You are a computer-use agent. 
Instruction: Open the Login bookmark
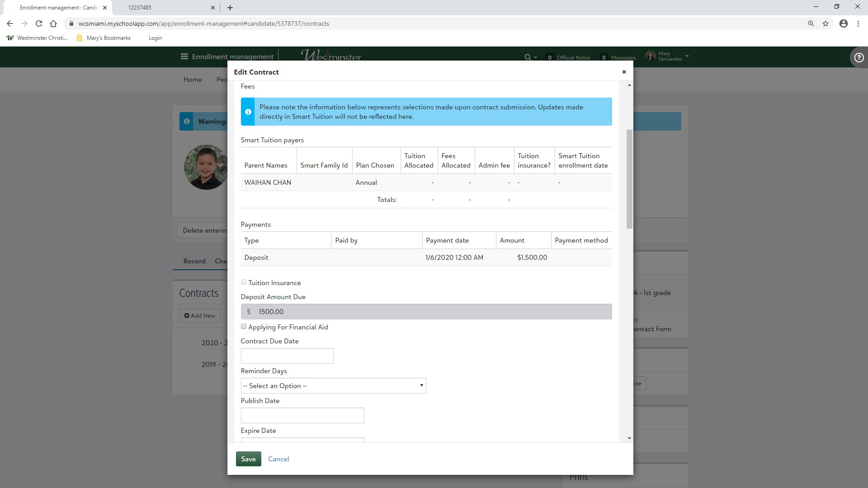point(155,38)
